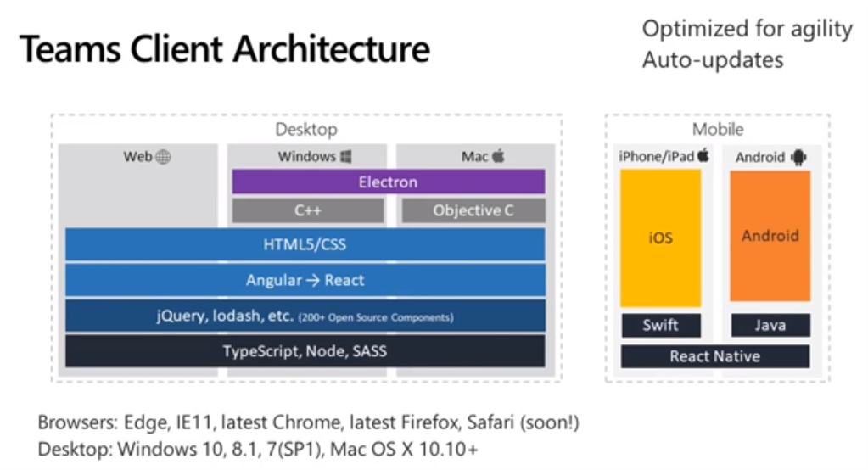Select the React Native bar

pos(714,356)
